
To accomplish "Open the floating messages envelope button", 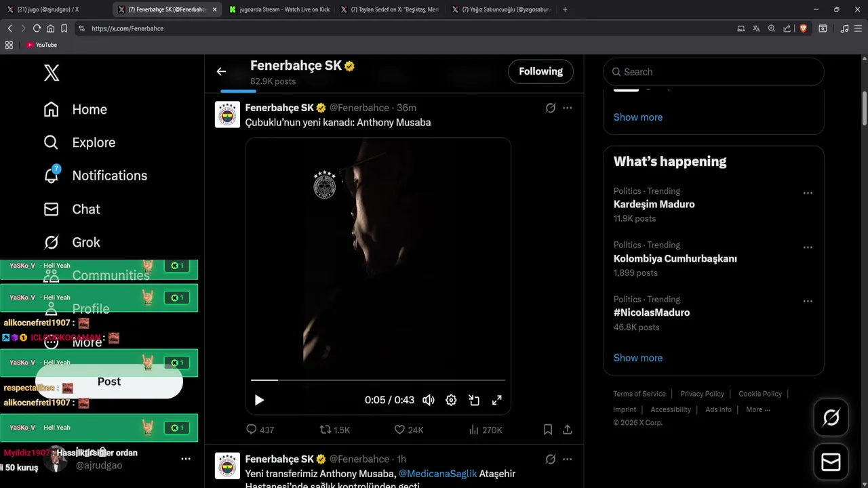I will pyautogui.click(x=831, y=462).
